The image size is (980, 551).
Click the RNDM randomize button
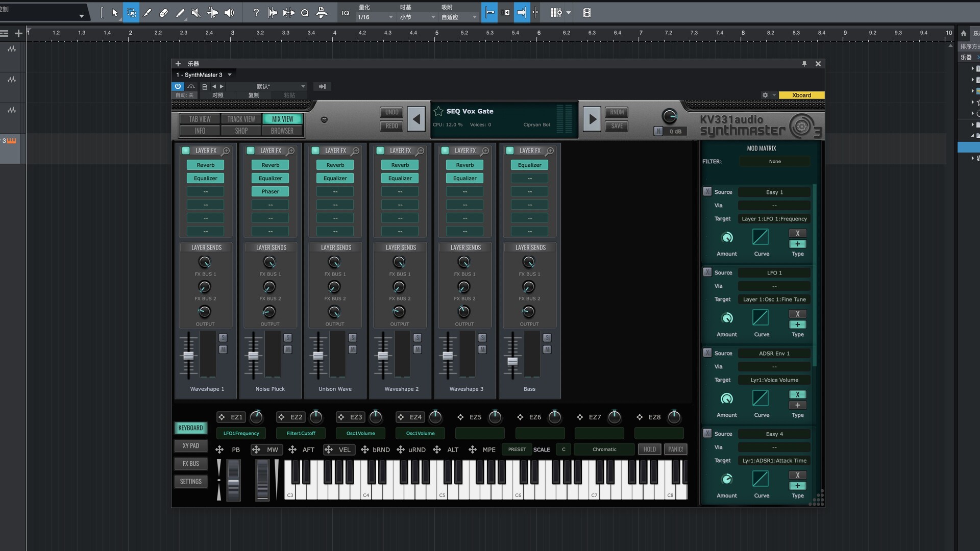617,112
